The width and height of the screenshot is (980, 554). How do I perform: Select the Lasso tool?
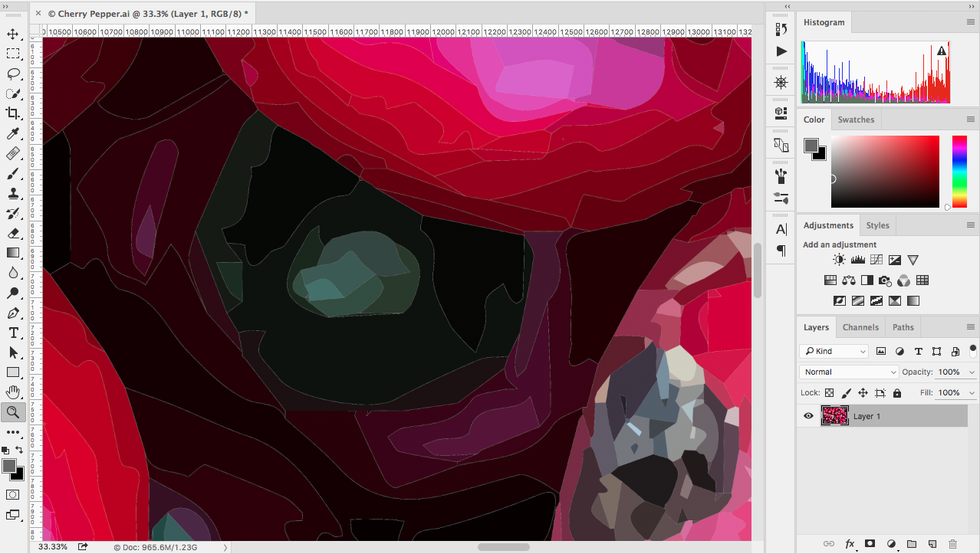[13, 74]
